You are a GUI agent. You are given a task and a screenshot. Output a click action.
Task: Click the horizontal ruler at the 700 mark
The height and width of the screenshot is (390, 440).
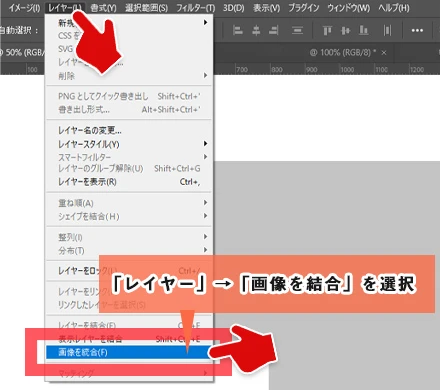(242, 70)
